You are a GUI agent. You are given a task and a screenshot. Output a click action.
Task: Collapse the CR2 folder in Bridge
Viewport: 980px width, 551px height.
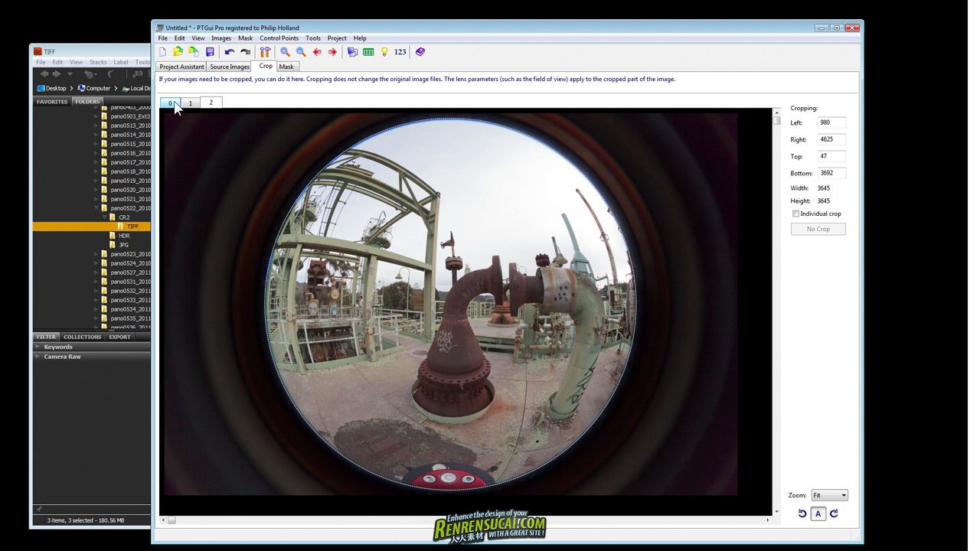tap(105, 217)
